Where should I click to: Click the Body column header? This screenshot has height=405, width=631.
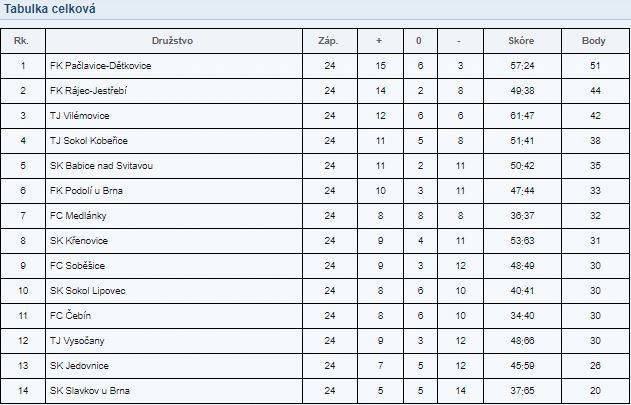(x=594, y=41)
